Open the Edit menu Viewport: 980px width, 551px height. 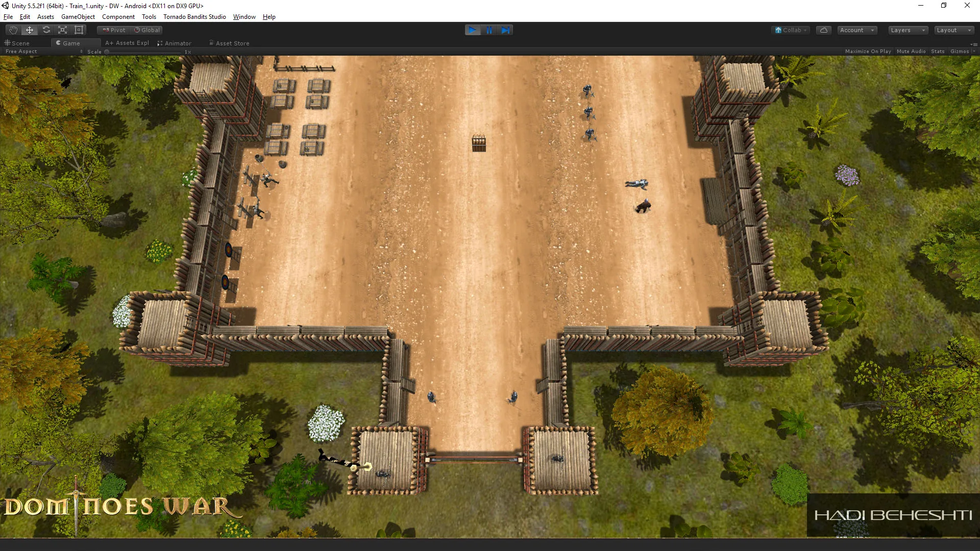25,17
